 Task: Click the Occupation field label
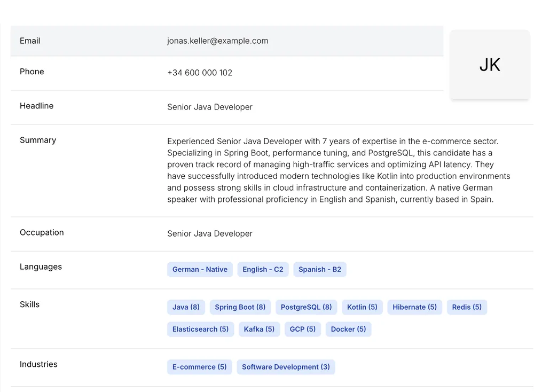(42, 233)
